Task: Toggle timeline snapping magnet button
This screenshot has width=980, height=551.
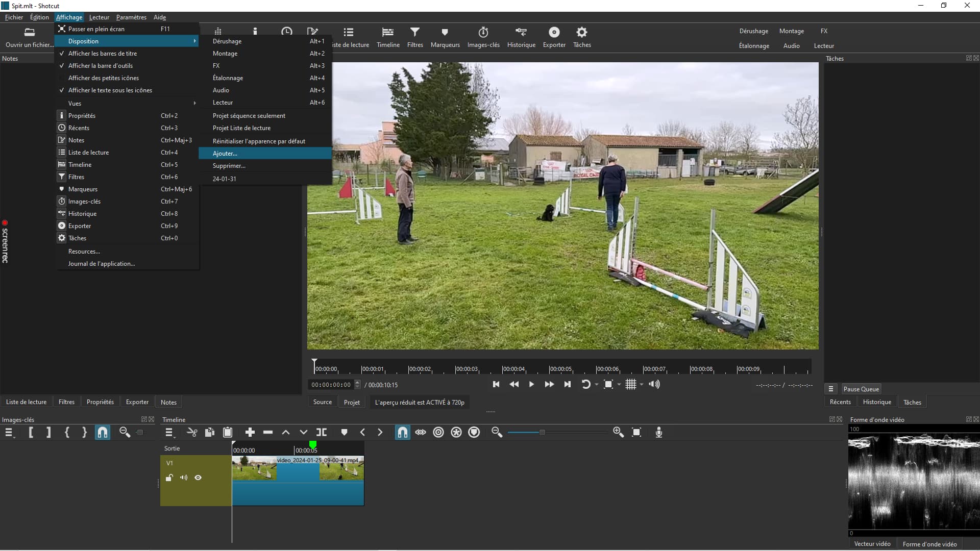Action: [x=402, y=433]
